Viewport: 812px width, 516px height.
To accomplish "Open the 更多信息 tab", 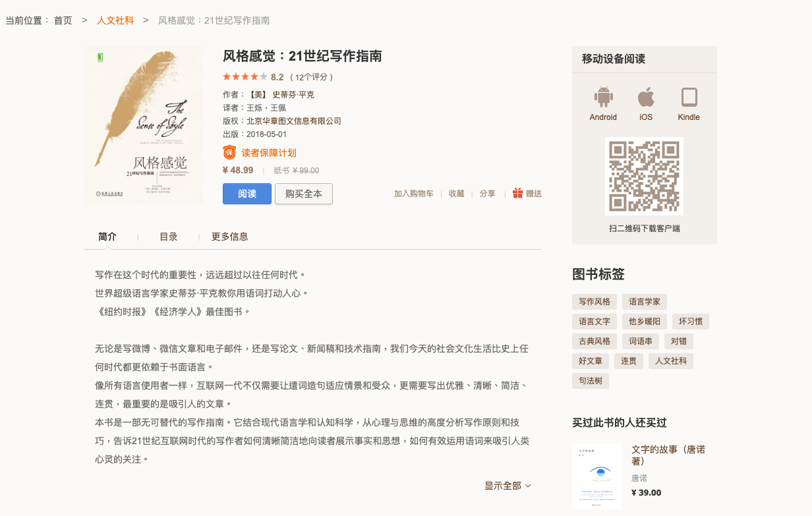I will pyautogui.click(x=229, y=237).
